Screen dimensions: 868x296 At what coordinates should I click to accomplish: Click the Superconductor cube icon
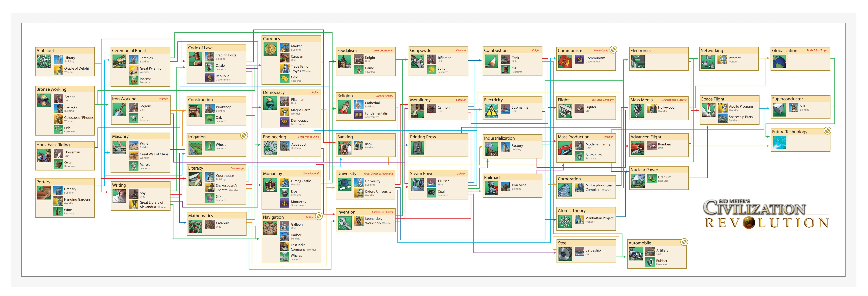coord(779,110)
